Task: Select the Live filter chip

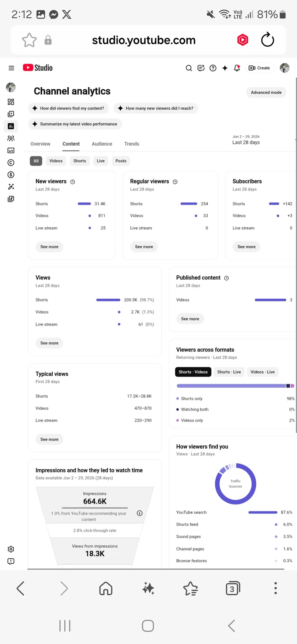Action: click(101, 161)
